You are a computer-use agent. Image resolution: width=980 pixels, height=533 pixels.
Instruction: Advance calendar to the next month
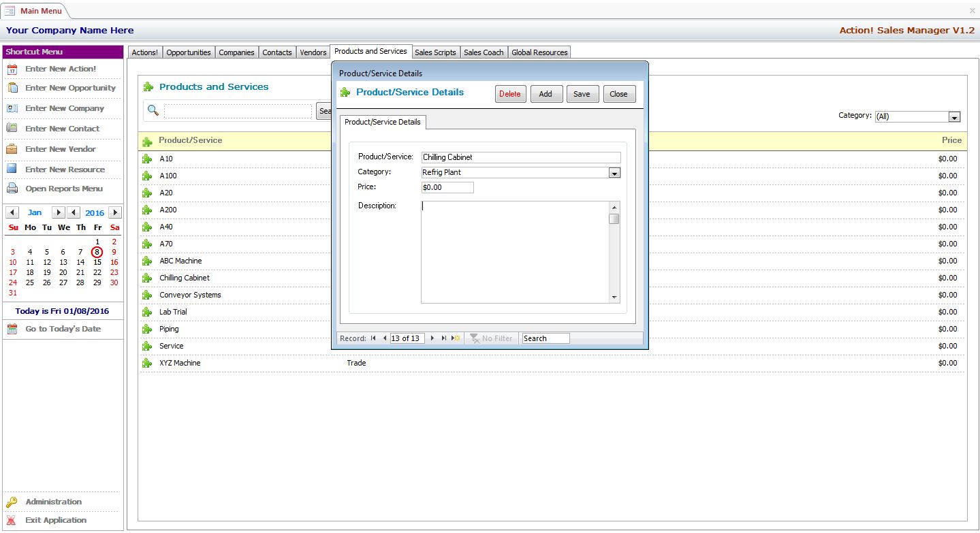point(58,213)
